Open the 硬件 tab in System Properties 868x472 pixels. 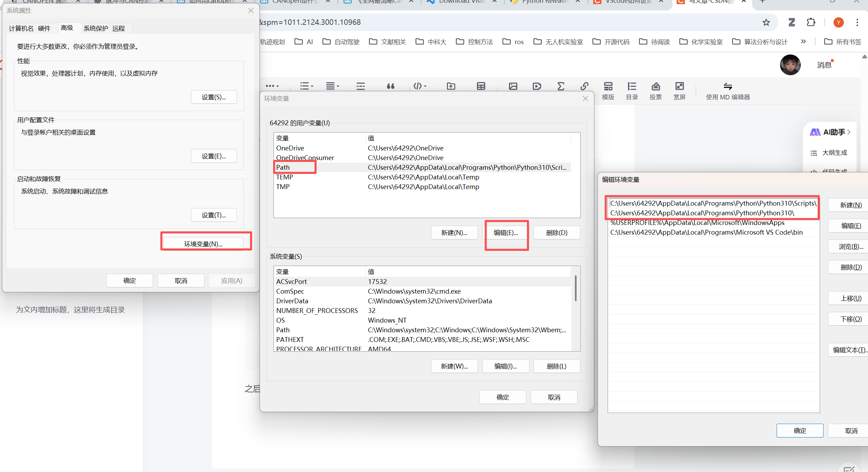[x=44, y=28]
